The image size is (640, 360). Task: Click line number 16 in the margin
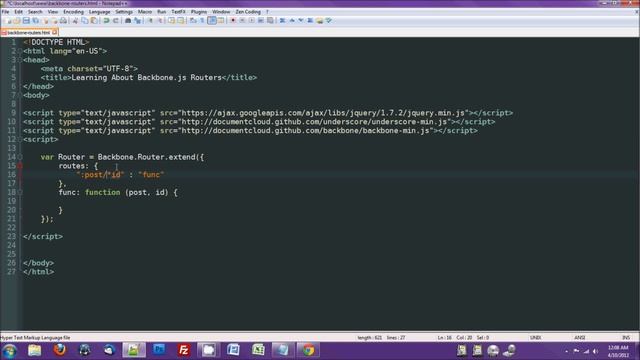(x=12, y=175)
